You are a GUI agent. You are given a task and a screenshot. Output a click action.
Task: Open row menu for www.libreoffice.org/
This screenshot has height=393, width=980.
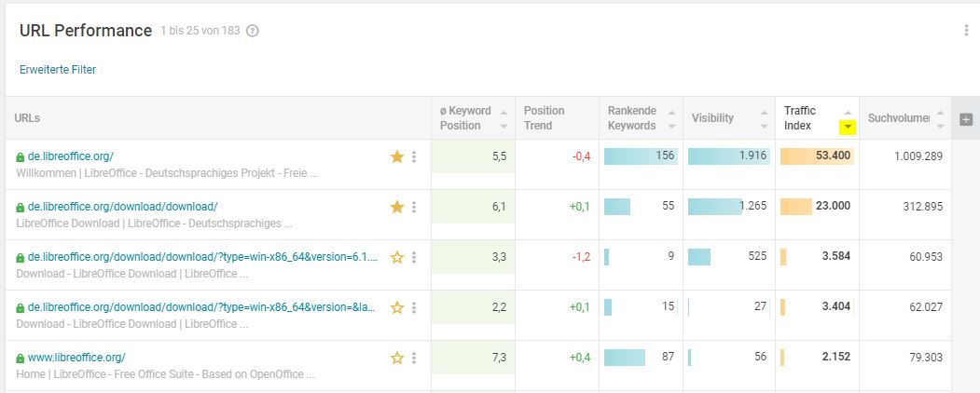[x=414, y=358]
